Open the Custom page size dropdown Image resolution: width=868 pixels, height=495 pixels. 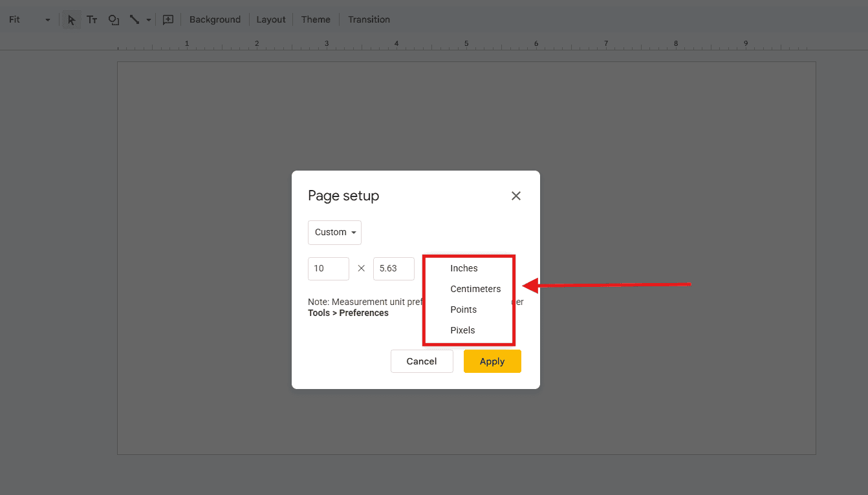tap(334, 232)
